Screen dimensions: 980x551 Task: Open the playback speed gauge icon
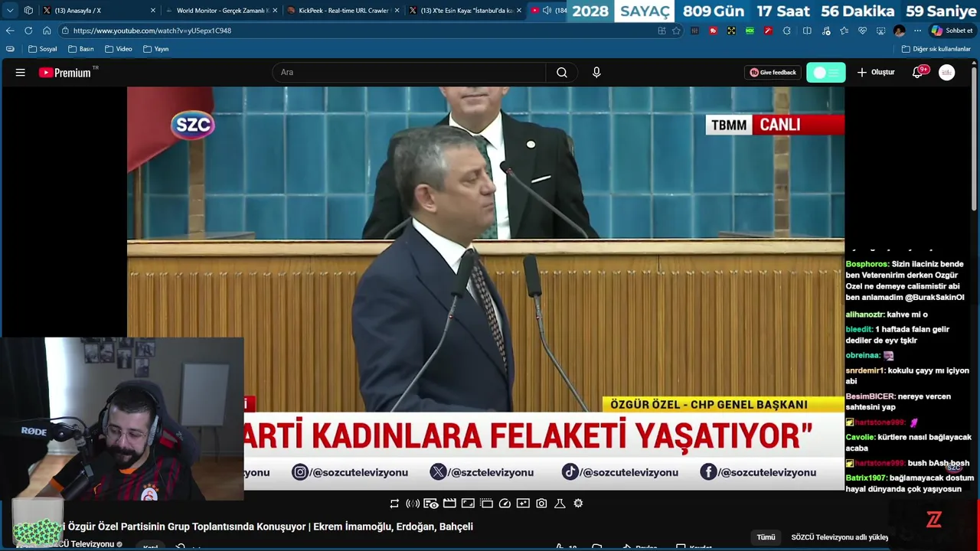tap(505, 504)
